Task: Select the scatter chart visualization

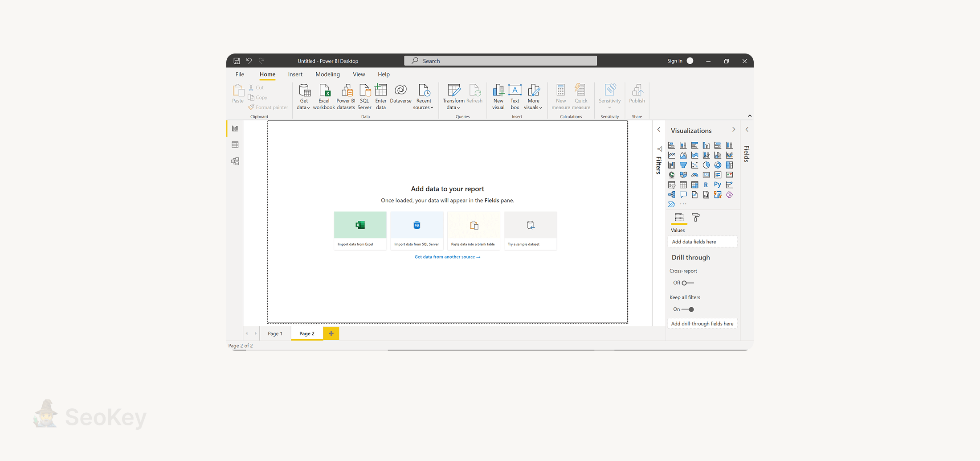Action: coord(694,165)
